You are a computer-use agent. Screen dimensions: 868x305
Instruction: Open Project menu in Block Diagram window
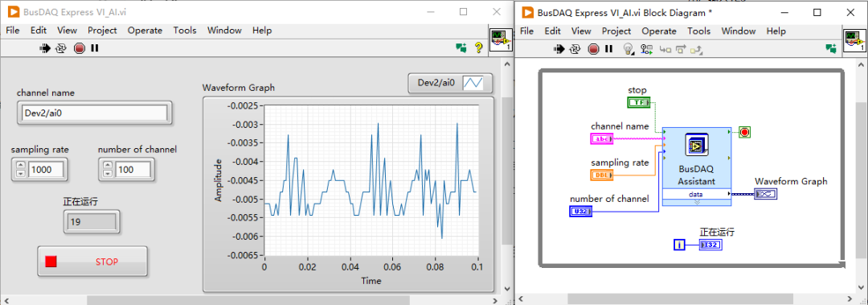click(x=616, y=31)
